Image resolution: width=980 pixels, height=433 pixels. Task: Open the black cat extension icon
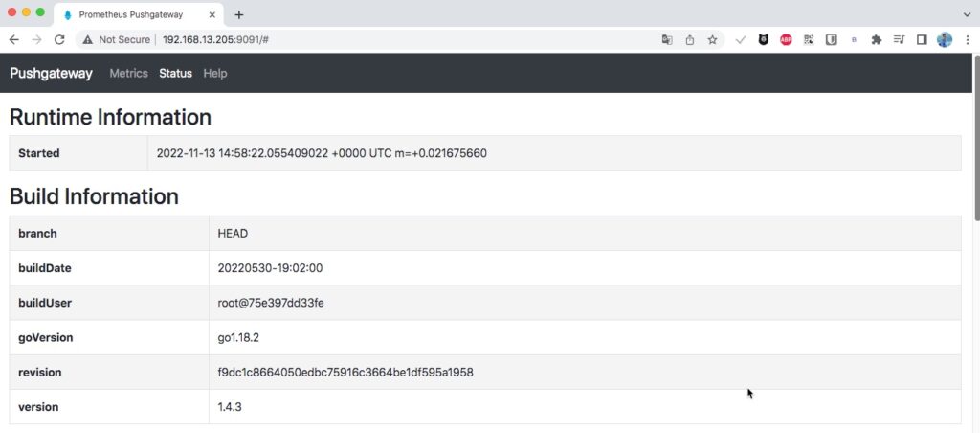(x=763, y=40)
